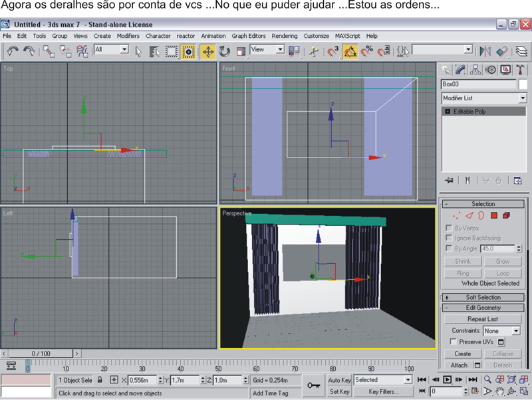Toggle the 3D Snaps icon

click(x=333, y=52)
